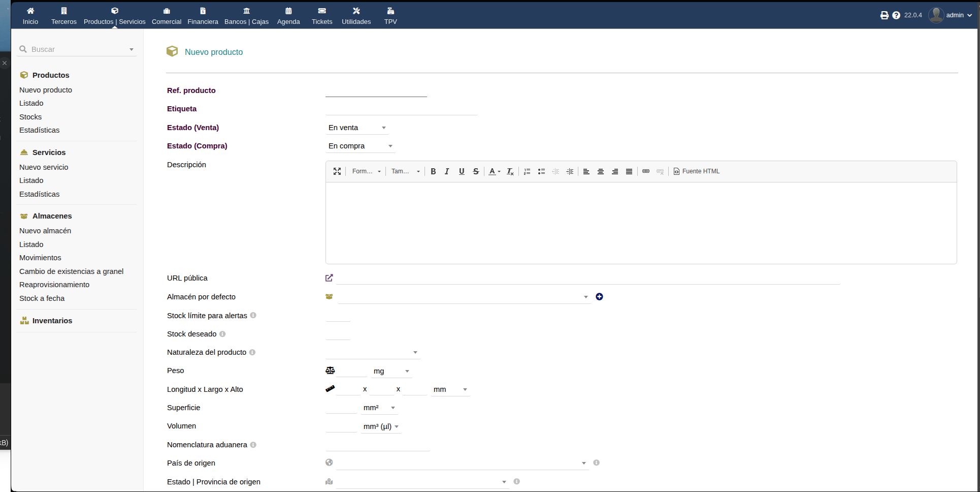Open the Terceros menu
Screen dimensions: 980x492
tap(64, 16)
